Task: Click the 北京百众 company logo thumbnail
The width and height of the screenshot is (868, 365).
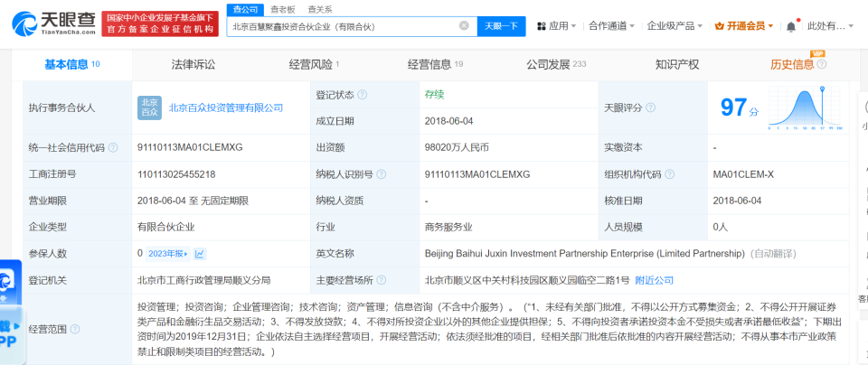Action: 149,108
